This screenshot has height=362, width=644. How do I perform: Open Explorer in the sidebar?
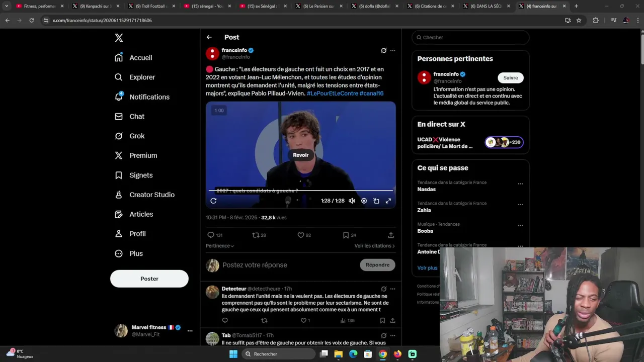(135, 77)
